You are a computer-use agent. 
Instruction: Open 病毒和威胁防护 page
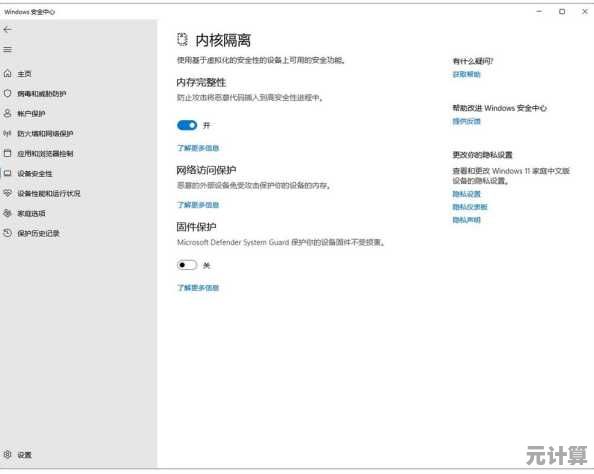[42, 94]
